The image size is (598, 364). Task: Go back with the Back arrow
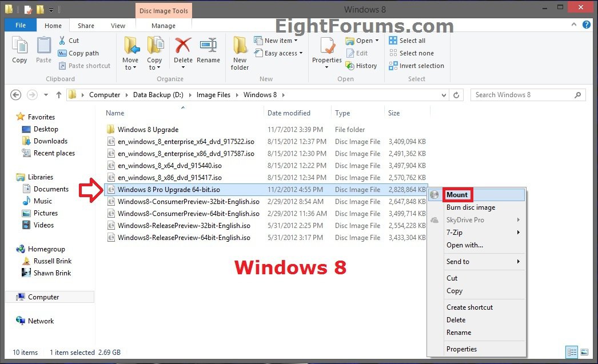pos(15,94)
